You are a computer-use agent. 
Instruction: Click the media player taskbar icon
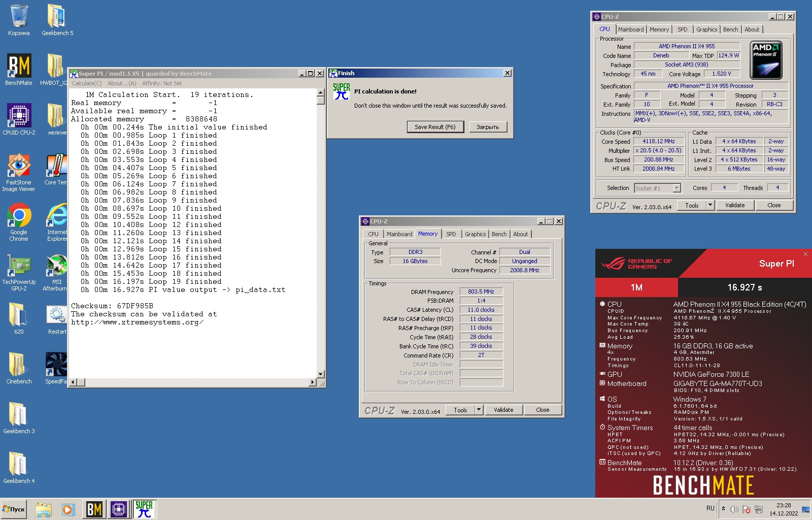(69, 509)
